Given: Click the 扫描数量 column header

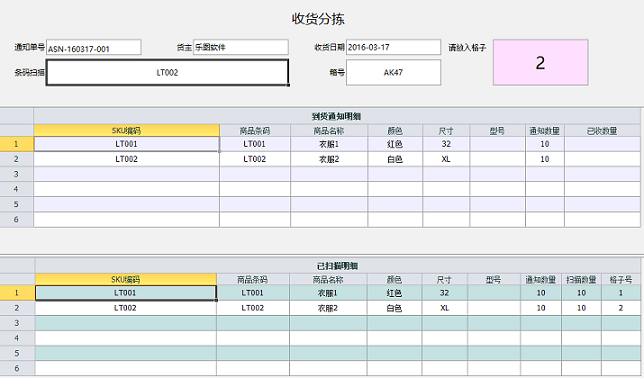Looking at the screenshot, I should [581, 280].
